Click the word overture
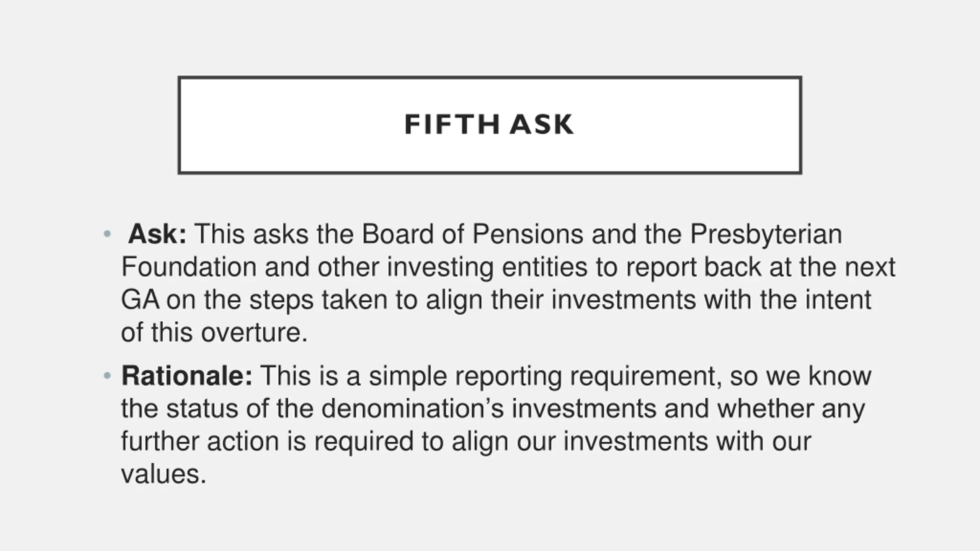 tap(255, 332)
